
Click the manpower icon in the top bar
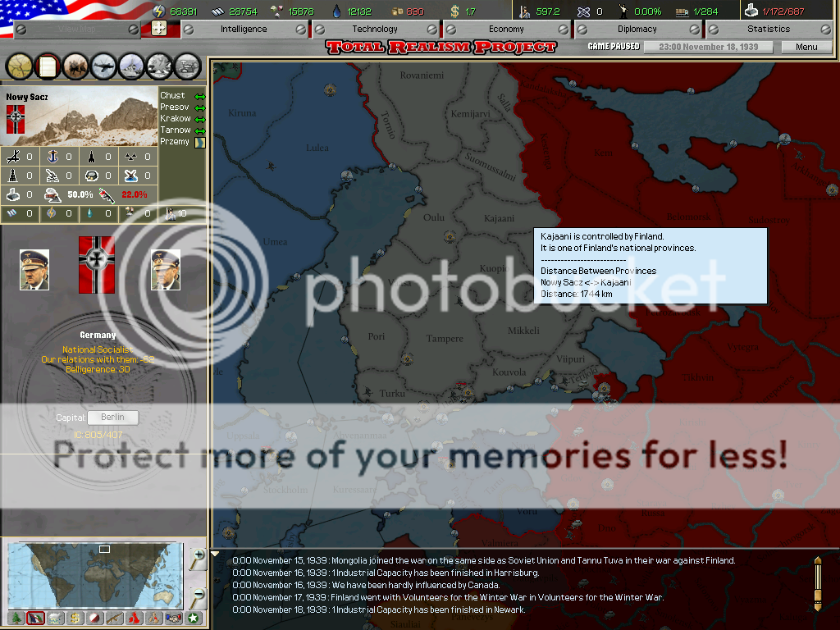click(x=524, y=11)
